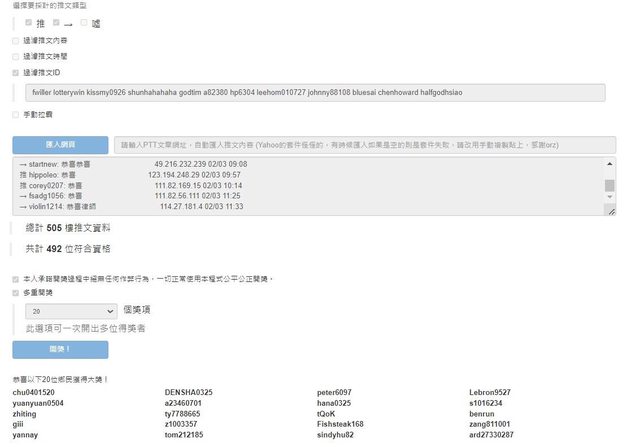Enable the 過濾推文內容 filter checkbox
Screen dimensions: 640x447
click(15, 41)
